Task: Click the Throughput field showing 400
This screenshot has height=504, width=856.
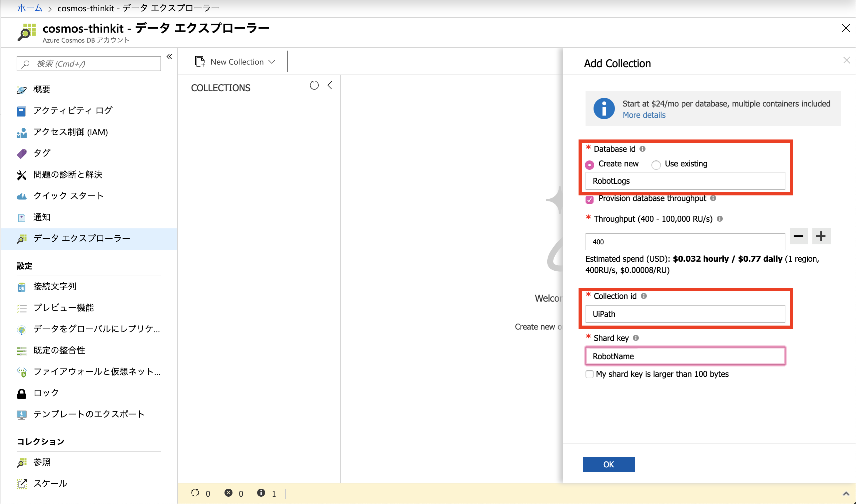Action: (685, 242)
